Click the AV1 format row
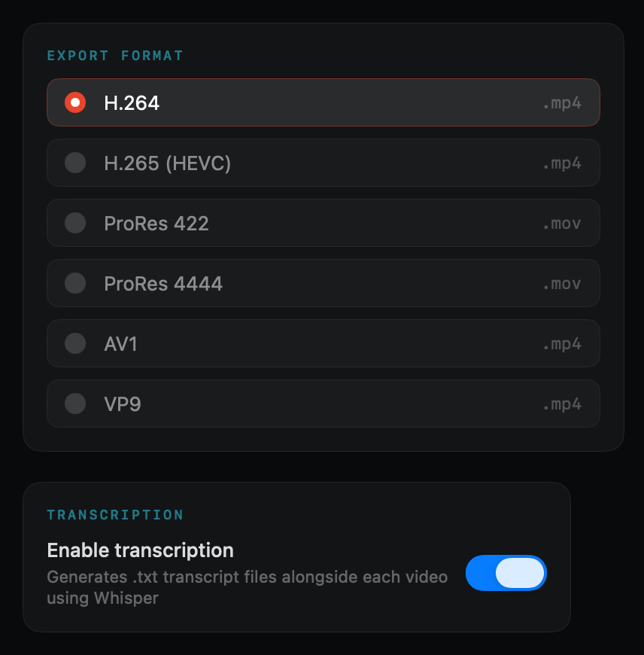The image size is (644, 655). [x=323, y=343]
